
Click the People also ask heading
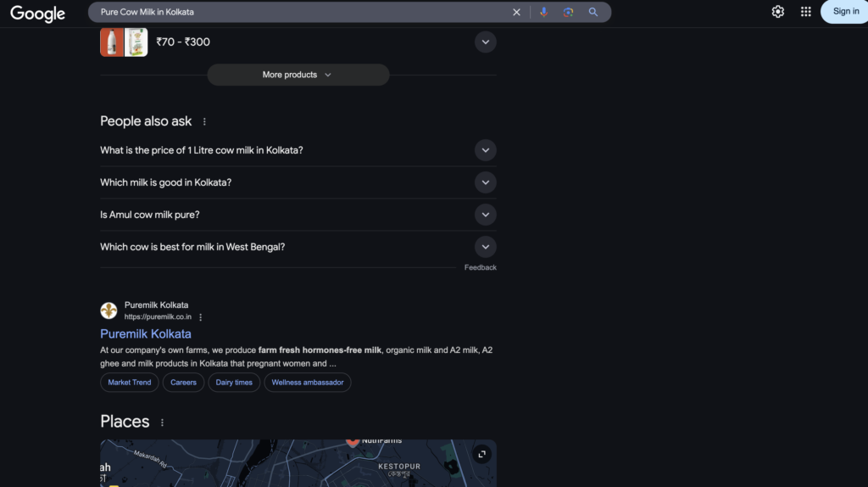(x=146, y=120)
